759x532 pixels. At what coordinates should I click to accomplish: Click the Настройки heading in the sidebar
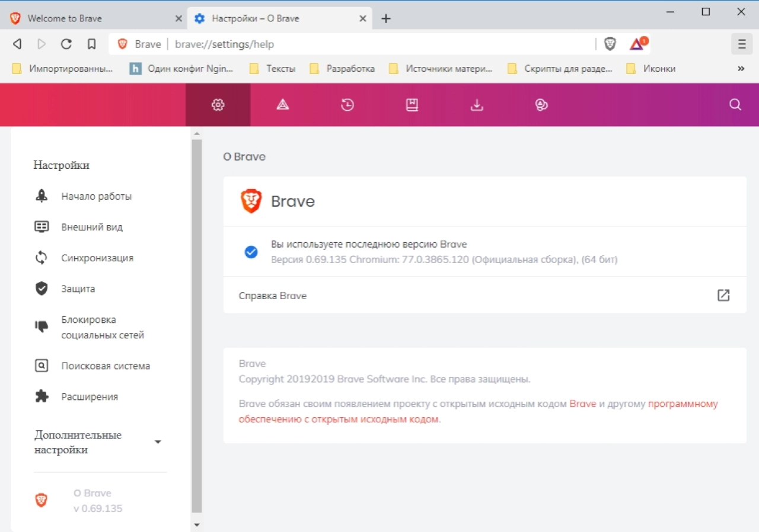(x=62, y=165)
